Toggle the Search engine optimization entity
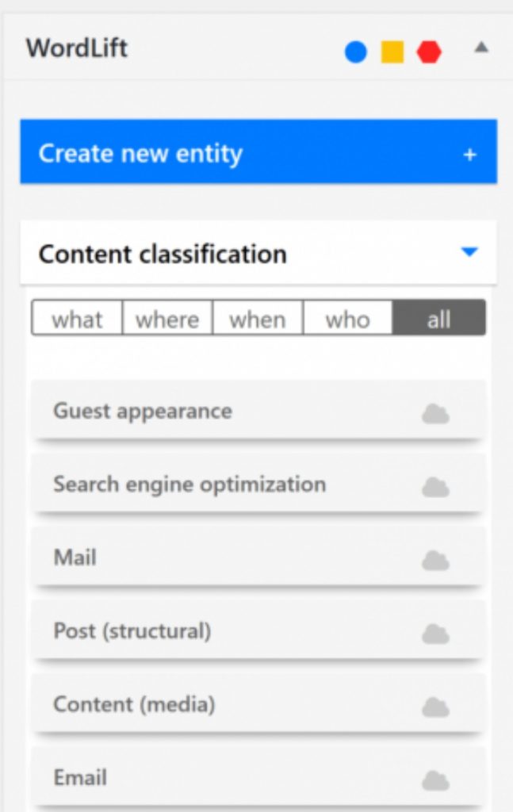This screenshot has height=812, width=513. [258, 485]
